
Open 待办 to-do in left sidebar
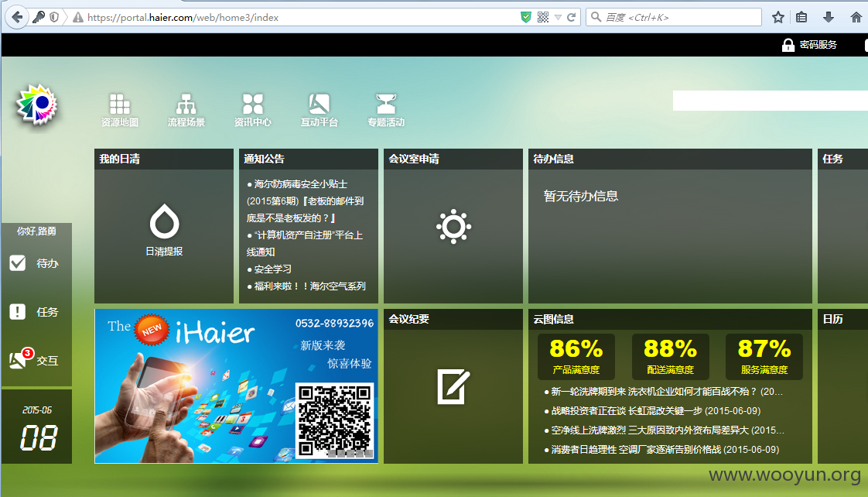34,263
